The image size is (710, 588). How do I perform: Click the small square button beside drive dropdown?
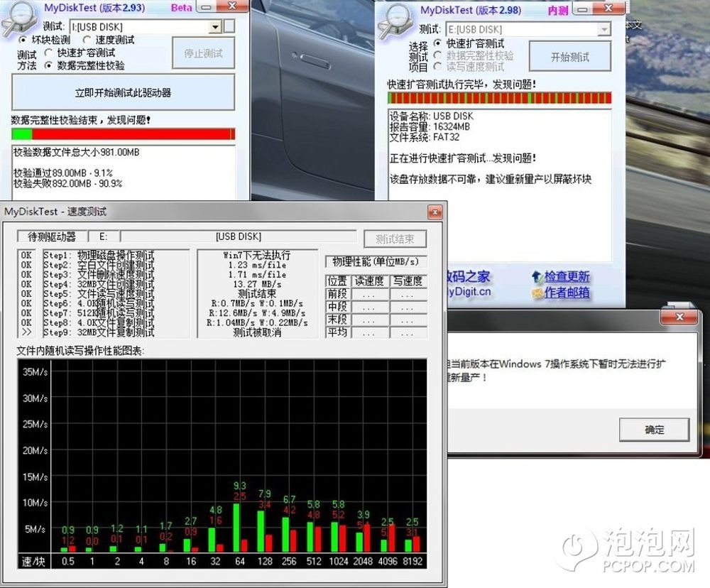(229, 26)
